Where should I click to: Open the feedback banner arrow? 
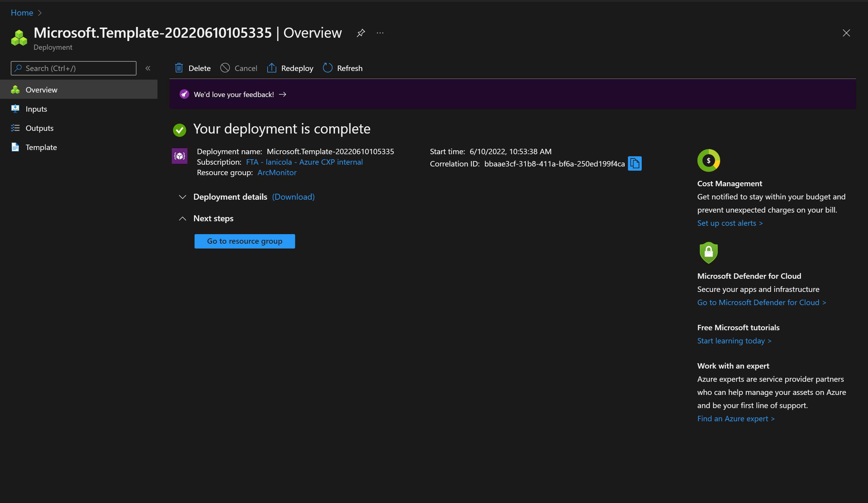click(283, 94)
